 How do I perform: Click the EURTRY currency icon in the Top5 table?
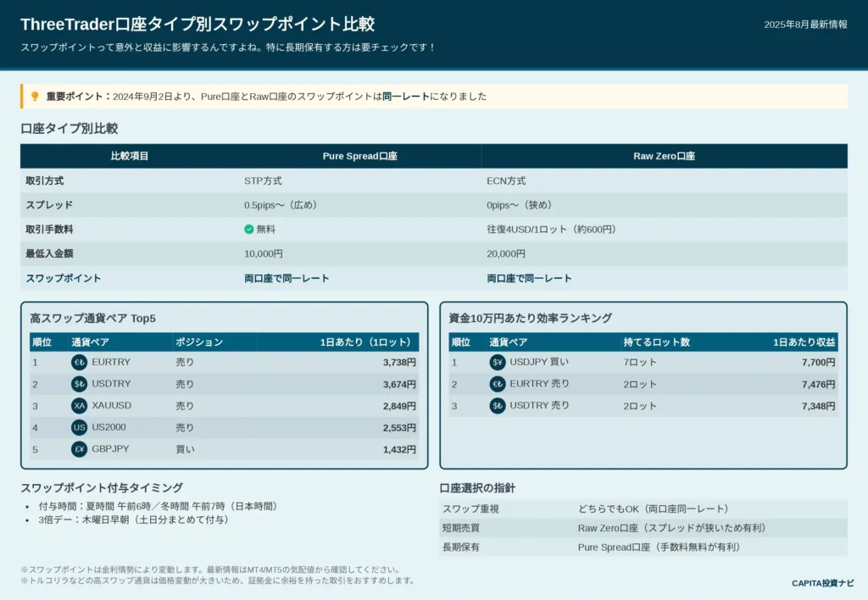coord(79,362)
